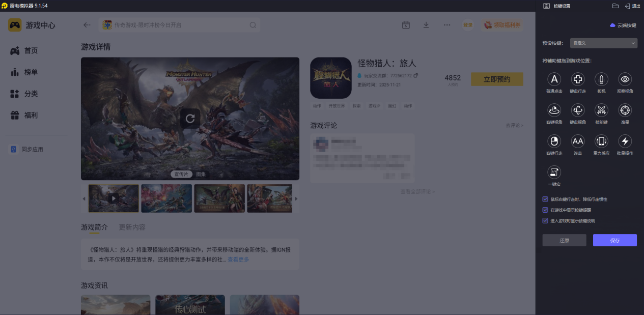Open 同步应用 in the sidebar
This screenshot has height=315, width=644.
tap(27, 149)
